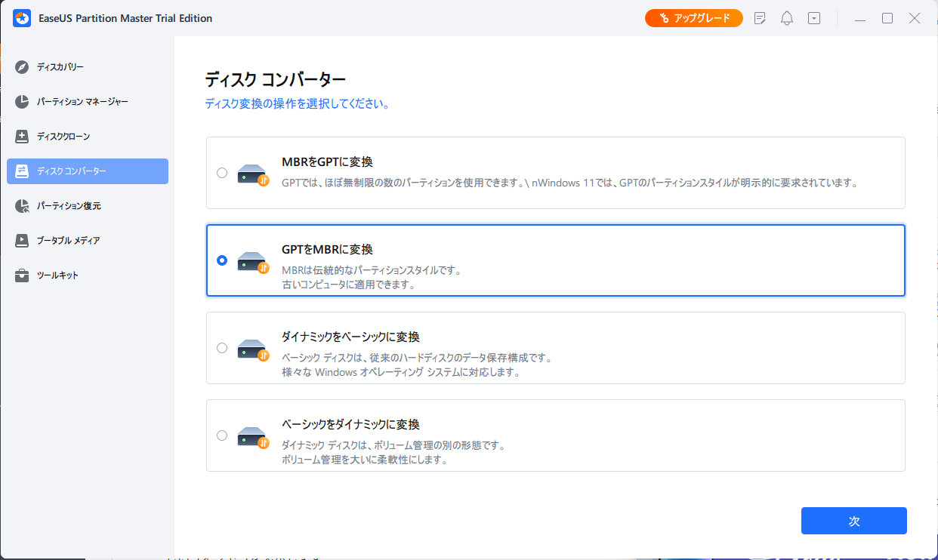Switch to ディスク コンバーター sidebar item

(88, 171)
